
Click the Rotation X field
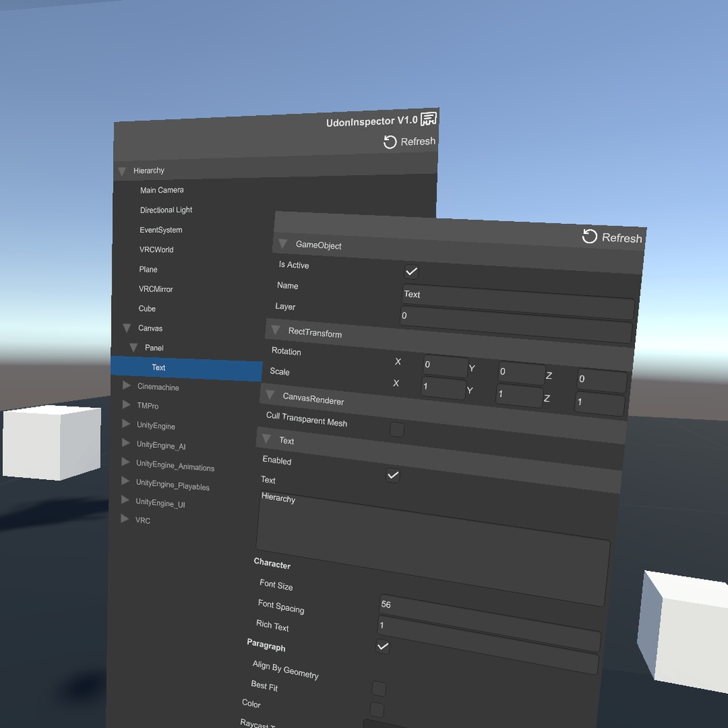coord(445,366)
